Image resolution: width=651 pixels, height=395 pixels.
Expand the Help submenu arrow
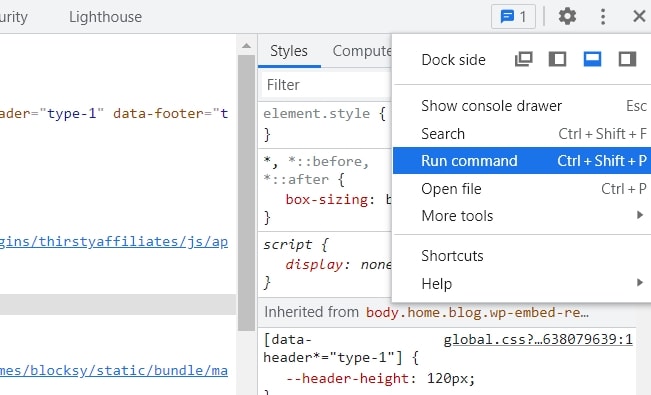tap(640, 283)
